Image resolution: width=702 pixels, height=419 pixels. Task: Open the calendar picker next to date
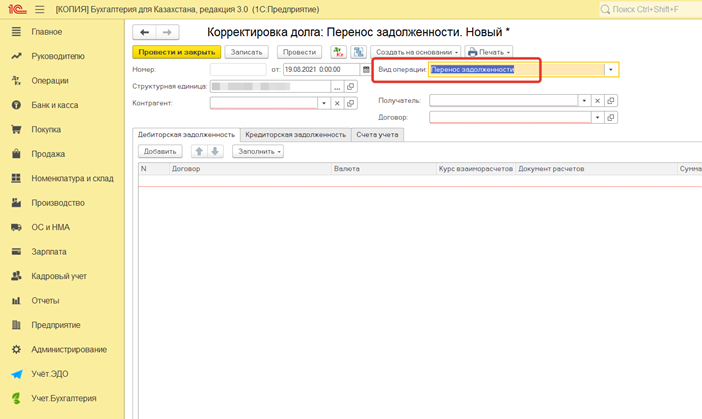coord(365,70)
